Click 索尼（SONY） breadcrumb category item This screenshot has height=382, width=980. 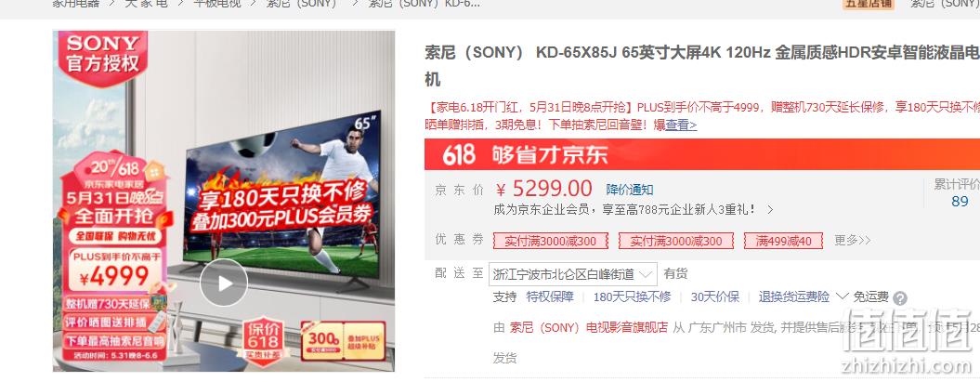coord(301,4)
